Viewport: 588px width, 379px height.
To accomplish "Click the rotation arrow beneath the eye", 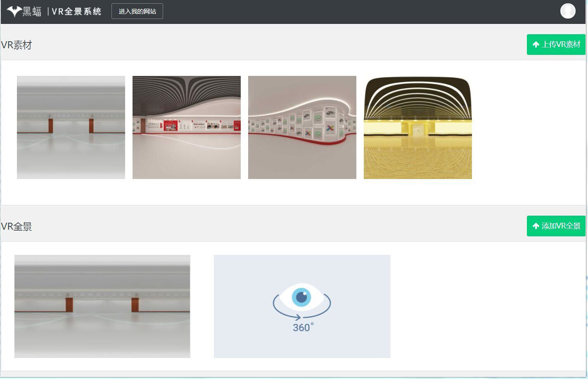I will click(297, 317).
